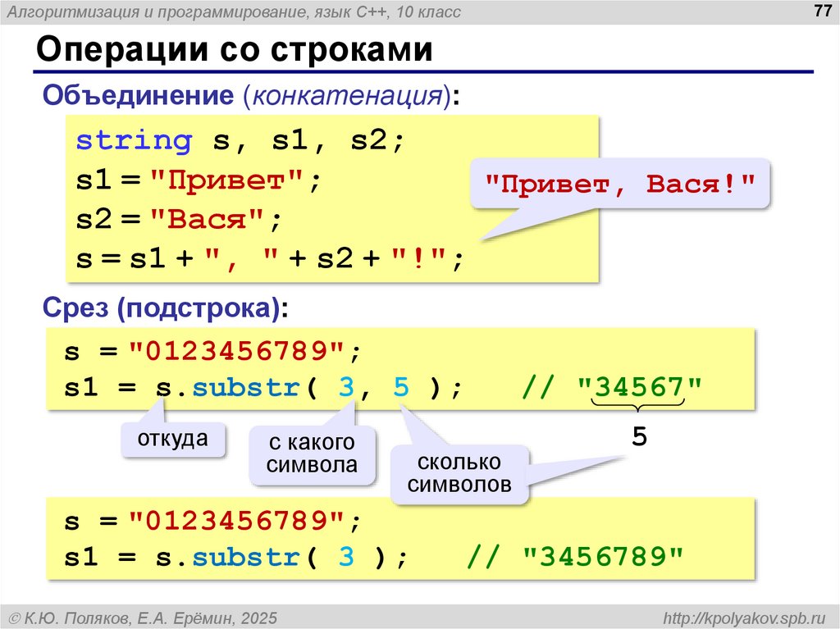This screenshot has width=840, height=629.
Task: Click the number 5 below the brace
Action: 639,437
